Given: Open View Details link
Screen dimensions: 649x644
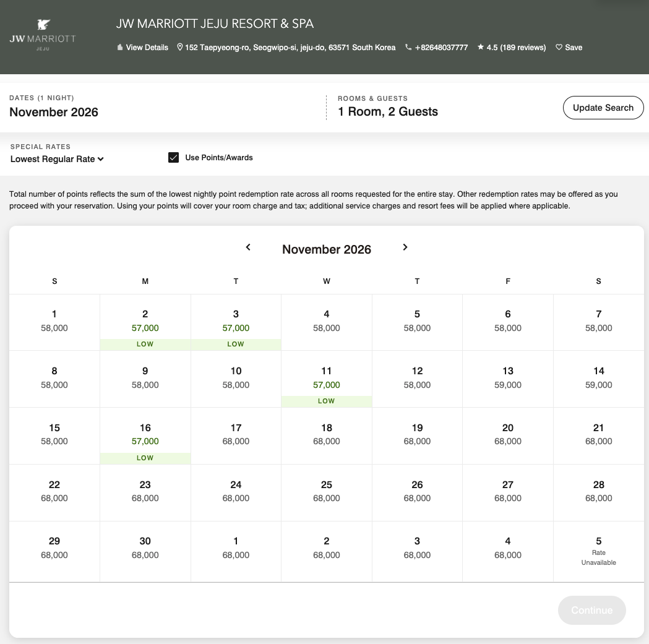Looking at the screenshot, I should click(143, 48).
